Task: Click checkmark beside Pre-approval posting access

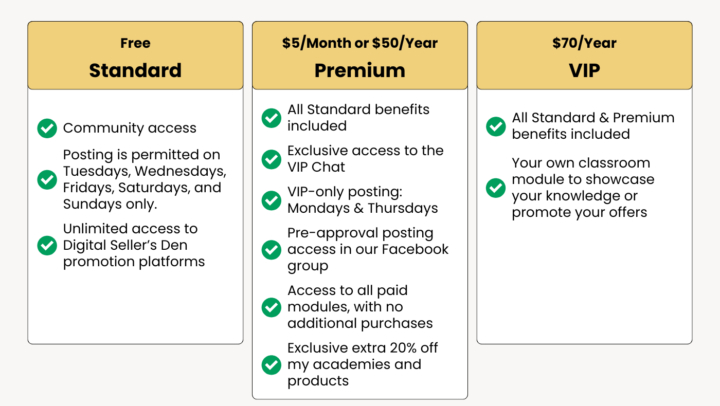Action: tap(271, 249)
